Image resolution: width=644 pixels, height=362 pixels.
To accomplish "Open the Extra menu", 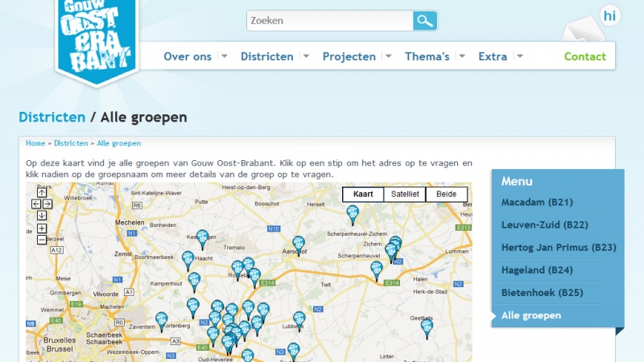I will [x=493, y=56].
